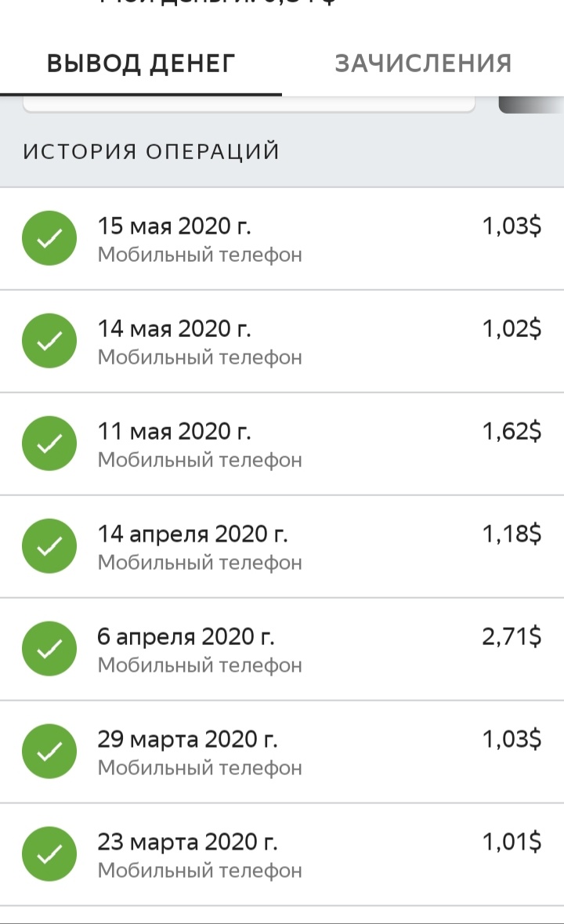The height and width of the screenshot is (924, 564).
Task: Select the 1,62$ withdrawal amount
Action: [512, 431]
